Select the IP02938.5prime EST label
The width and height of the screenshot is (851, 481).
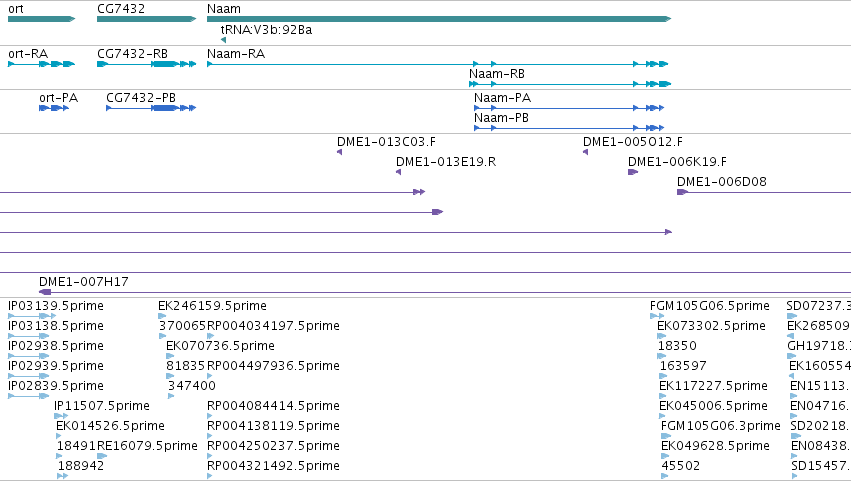click(56, 346)
